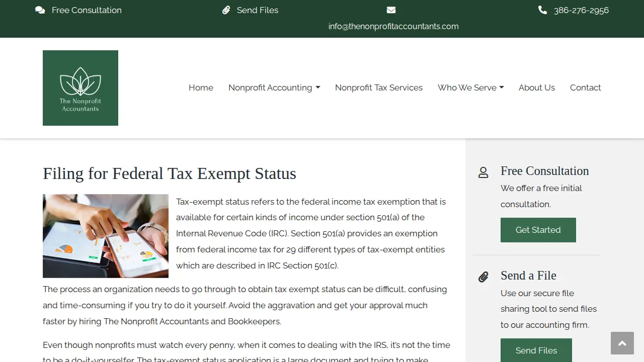Expand the Who We Serve dropdown
The width and height of the screenshot is (644, 362).
[x=471, y=87]
